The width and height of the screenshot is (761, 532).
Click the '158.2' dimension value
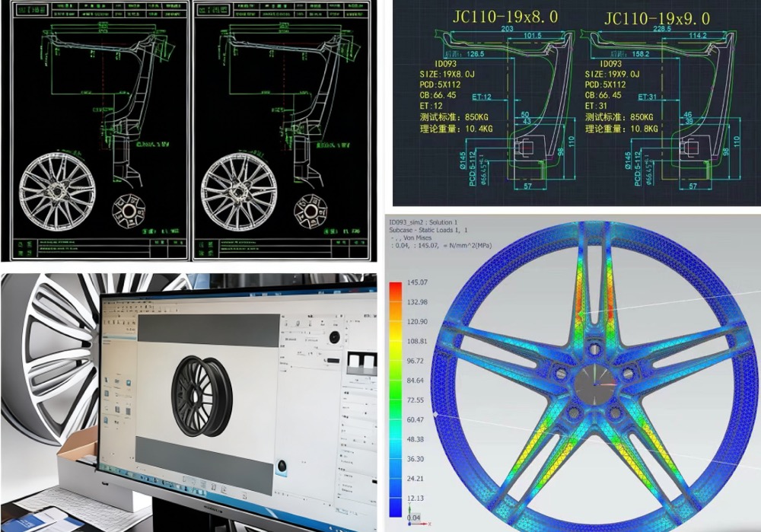[x=640, y=54]
